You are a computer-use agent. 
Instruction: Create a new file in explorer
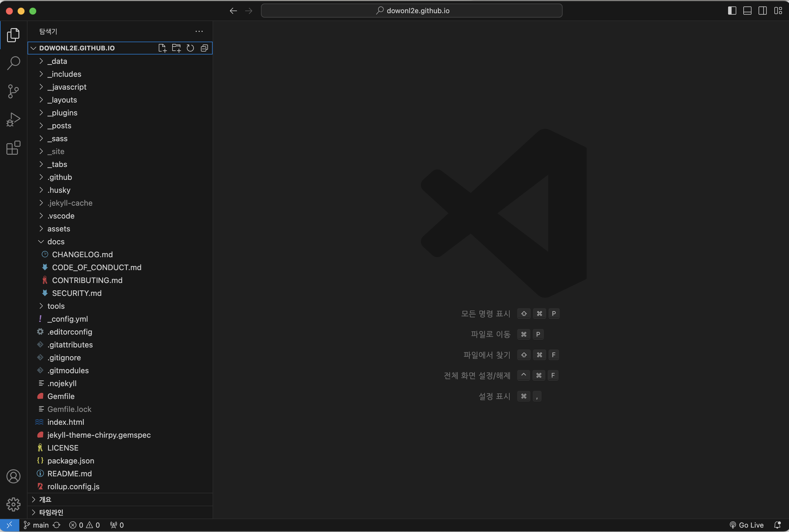(x=163, y=48)
